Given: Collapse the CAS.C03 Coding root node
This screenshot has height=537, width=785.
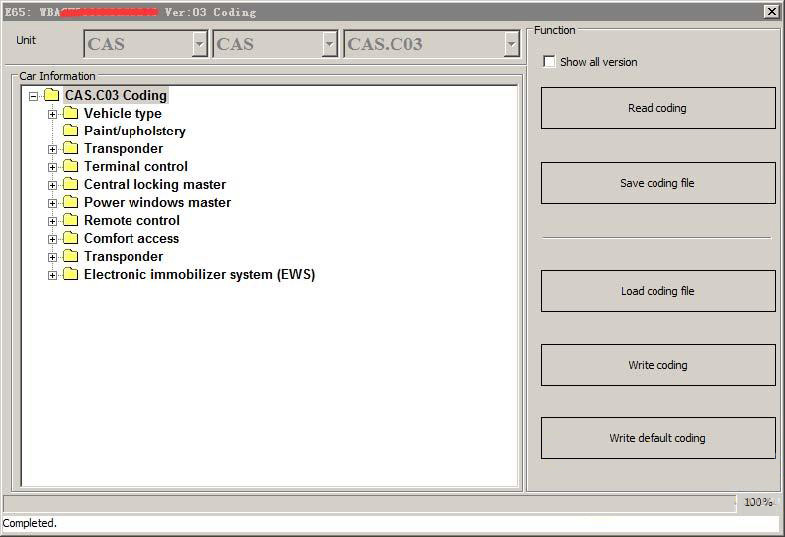Looking at the screenshot, I should [34, 96].
